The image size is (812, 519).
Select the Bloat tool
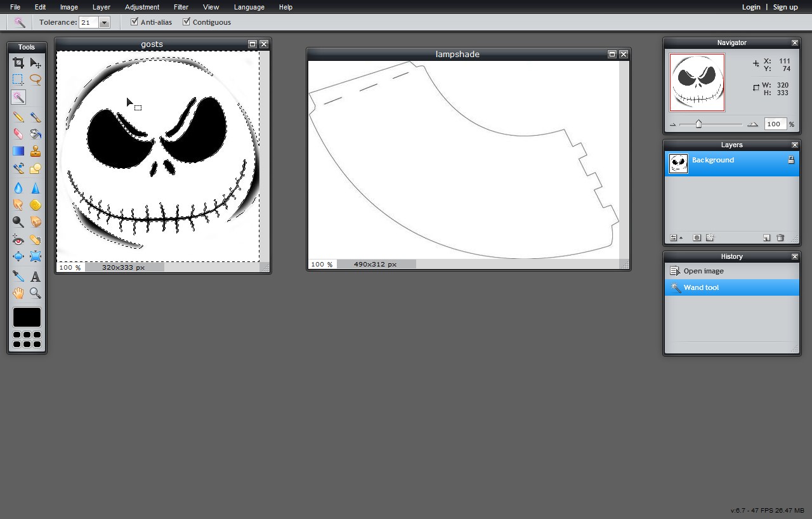coord(18,257)
